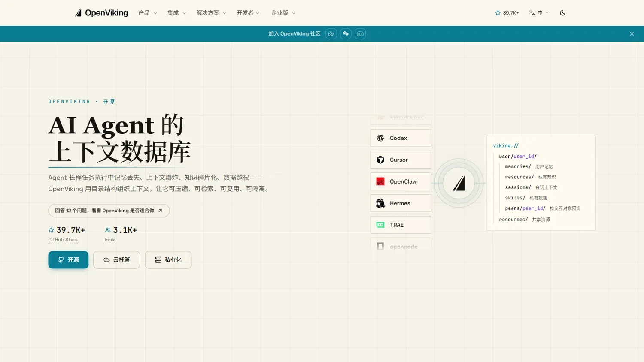Click the GitHub Stars label
This screenshot has width=644, height=362.
tap(63, 240)
